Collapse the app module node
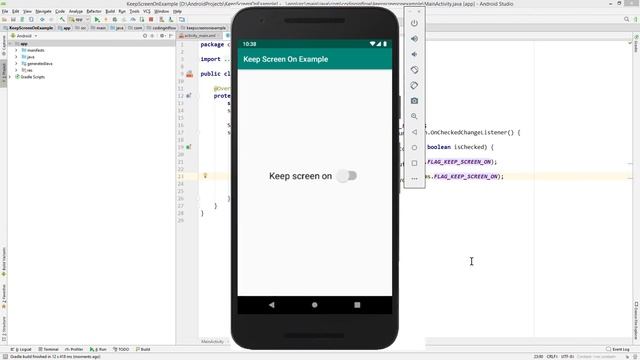The image size is (640, 360). [10, 44]
